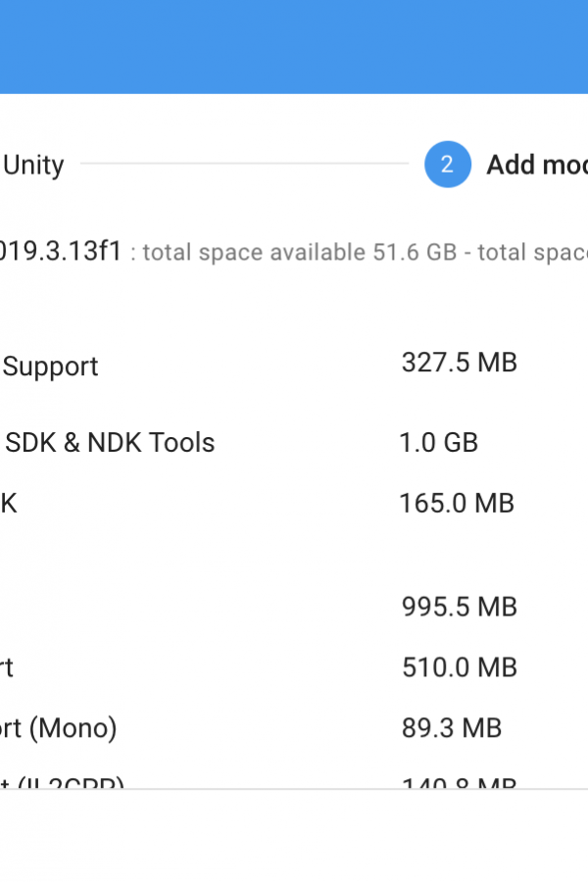This screenshot has height=882, width=588.
Task: Select the module label ending in K
Action: (x=9, y=504)
